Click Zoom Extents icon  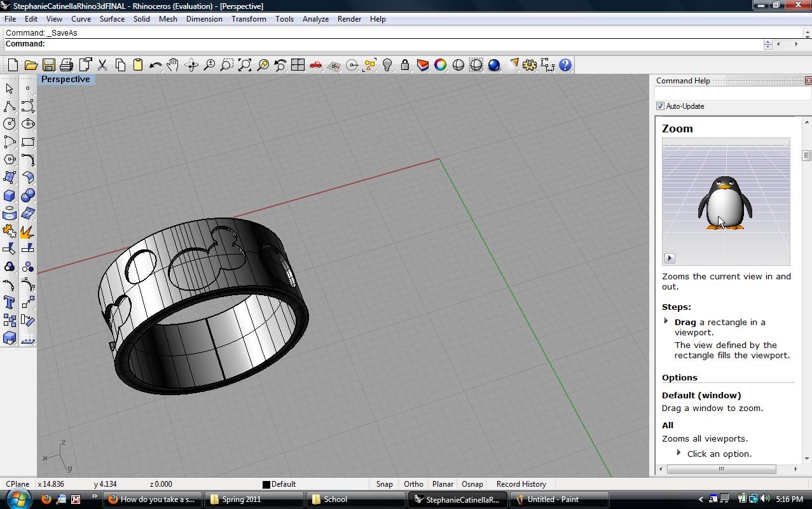pyautogui.click(x=244, y=65)
